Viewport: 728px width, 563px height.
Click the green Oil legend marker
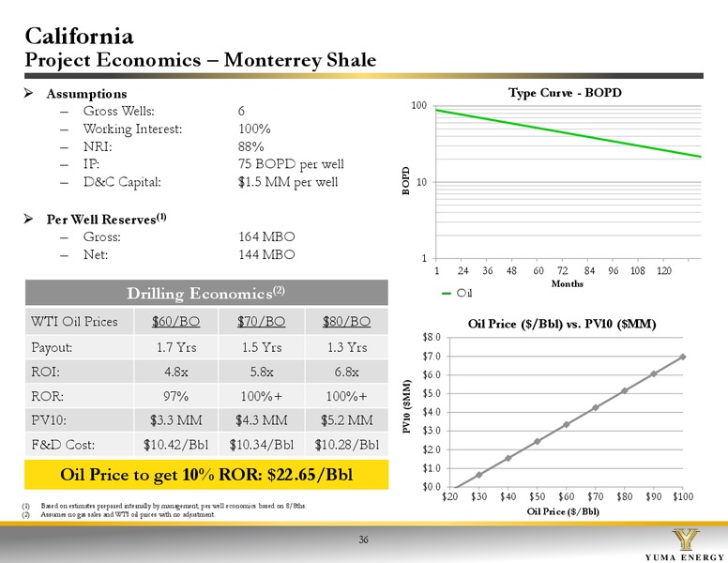coord(447,293)
